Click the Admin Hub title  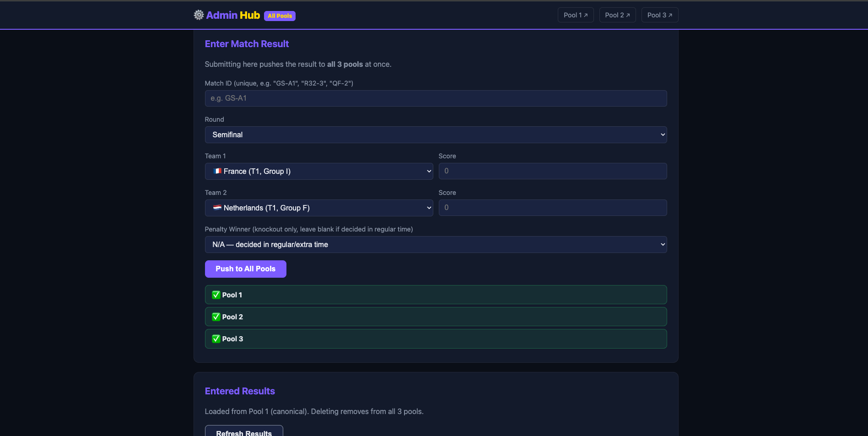pyautogui.click(x=233, y=15)
